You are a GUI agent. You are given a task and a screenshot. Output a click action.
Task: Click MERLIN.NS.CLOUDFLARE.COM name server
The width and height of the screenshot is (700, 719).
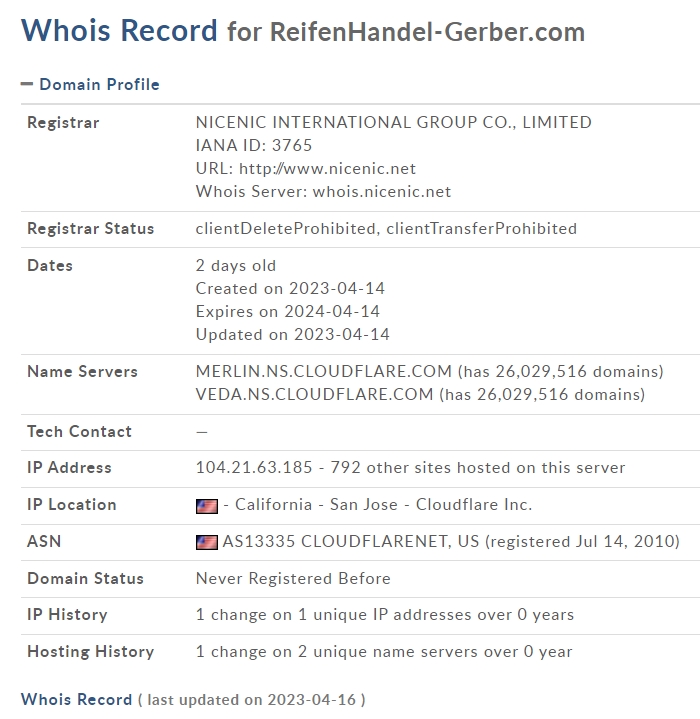click(x=324, y=371)
